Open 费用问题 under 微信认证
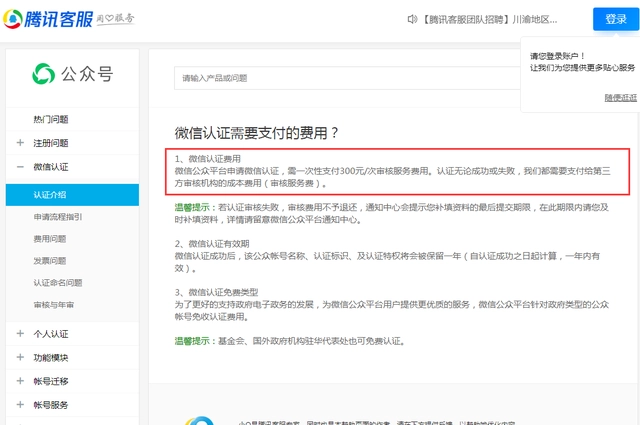This screenshot has height=425, width=640. (x=50, y=239)
